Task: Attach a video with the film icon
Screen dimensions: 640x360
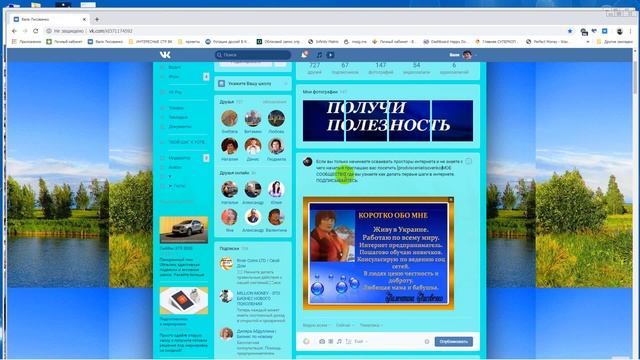Action: [331, 341]
